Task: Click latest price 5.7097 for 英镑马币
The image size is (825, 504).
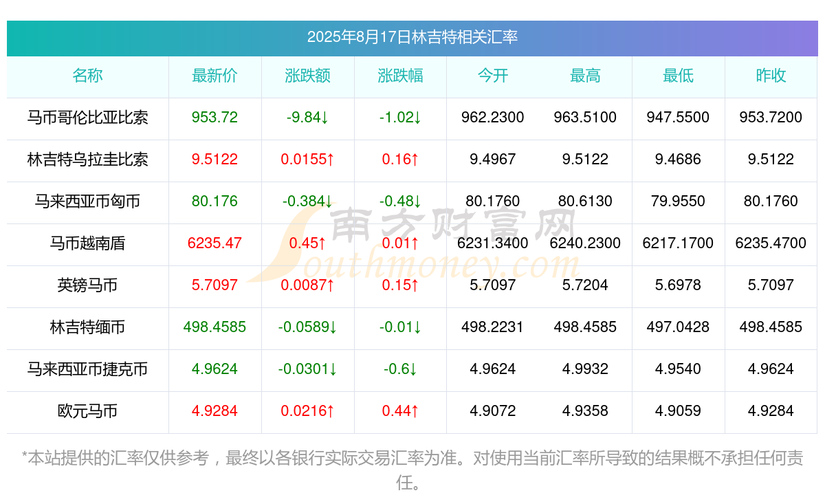Action: pos(214,285)
